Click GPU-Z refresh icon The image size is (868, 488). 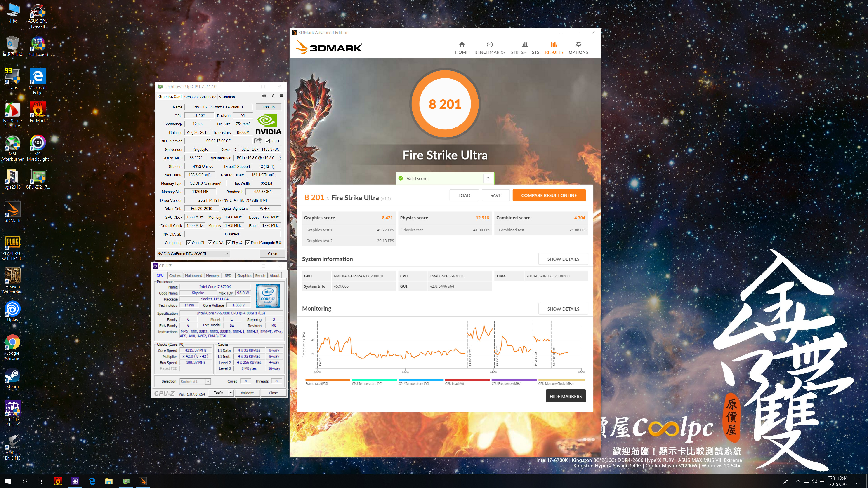coord(273,96)
